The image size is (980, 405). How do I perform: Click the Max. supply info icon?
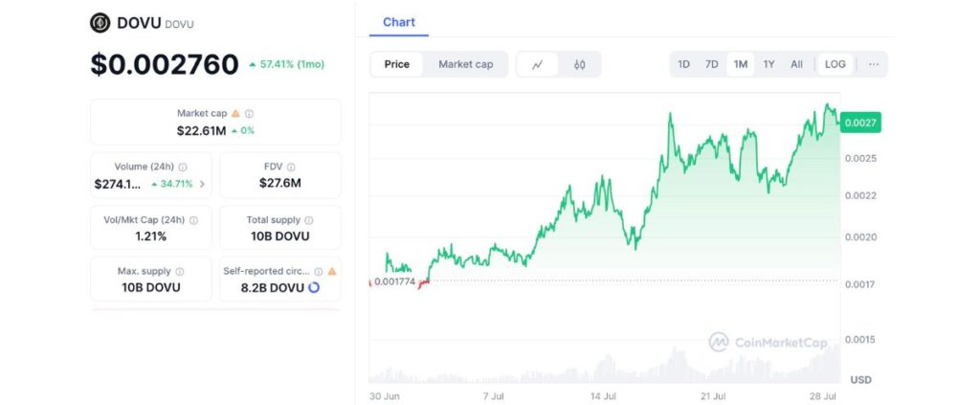click(x=180, y=272)
